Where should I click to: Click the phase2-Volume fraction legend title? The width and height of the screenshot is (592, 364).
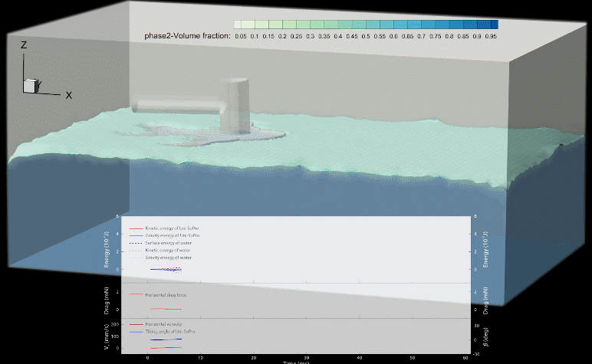[187, 36]
